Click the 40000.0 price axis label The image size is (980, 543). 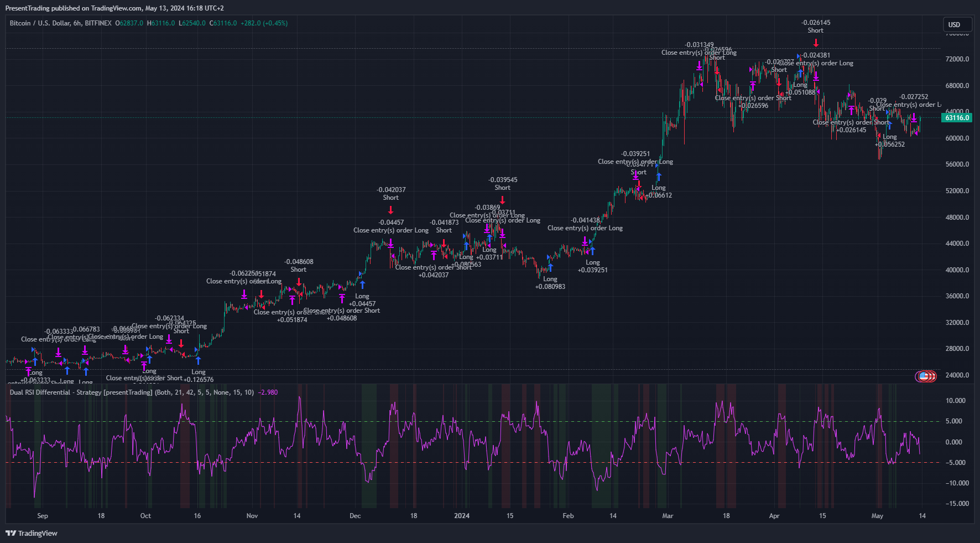click(x=957, y=270)
